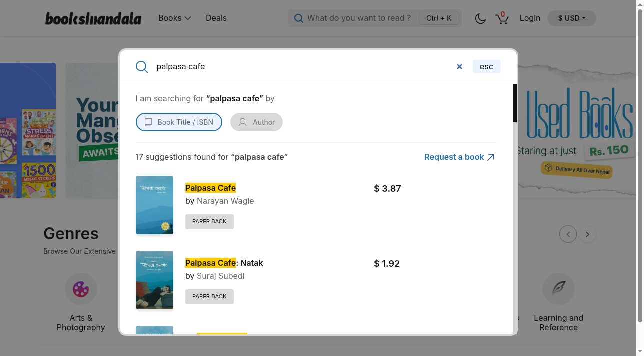The height and width of the screenshot is (356, 644).
Task: Click author name Narayan Wagle
Action: pyautogui.click(x=225, y=201)
